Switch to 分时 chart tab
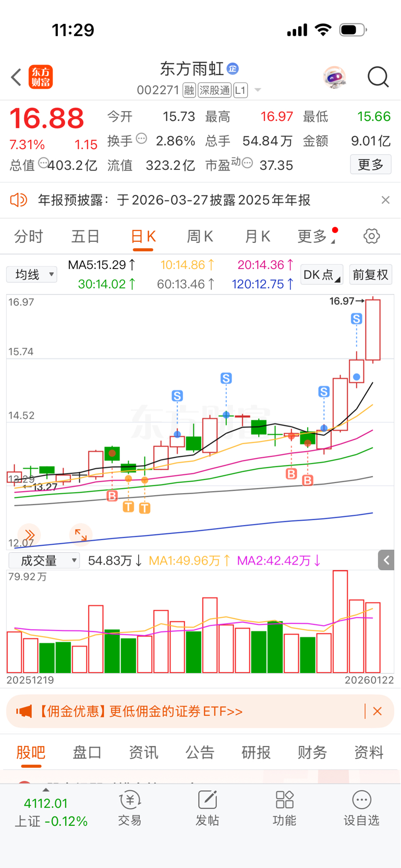 pos(28,237)
